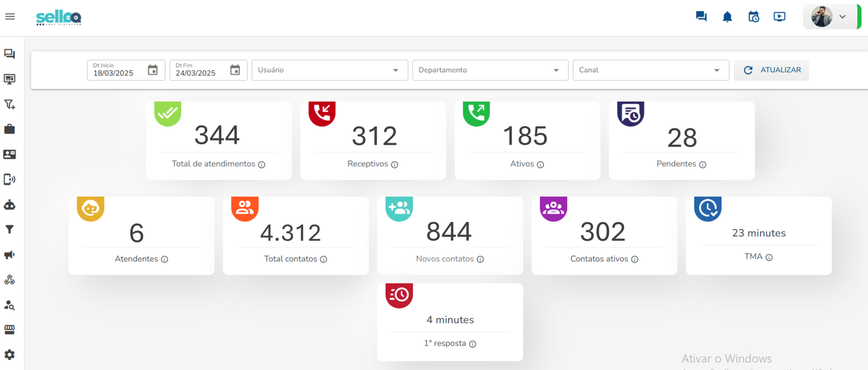Image resolution: width=868 pixels, height=370 pixels.
Task: Click the Sellea logo
Action: pyautogui.click(x=59, y=17)
